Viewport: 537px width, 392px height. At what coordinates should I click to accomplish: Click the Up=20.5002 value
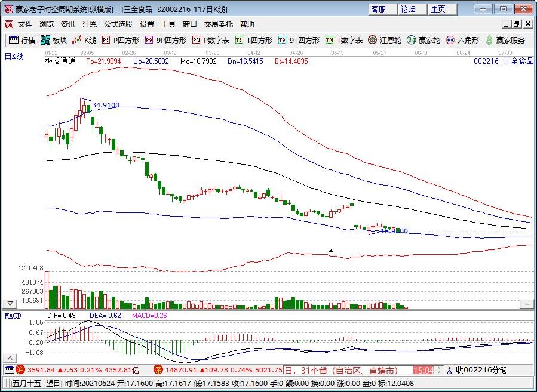pyautogui.click(x=151, y=61)
